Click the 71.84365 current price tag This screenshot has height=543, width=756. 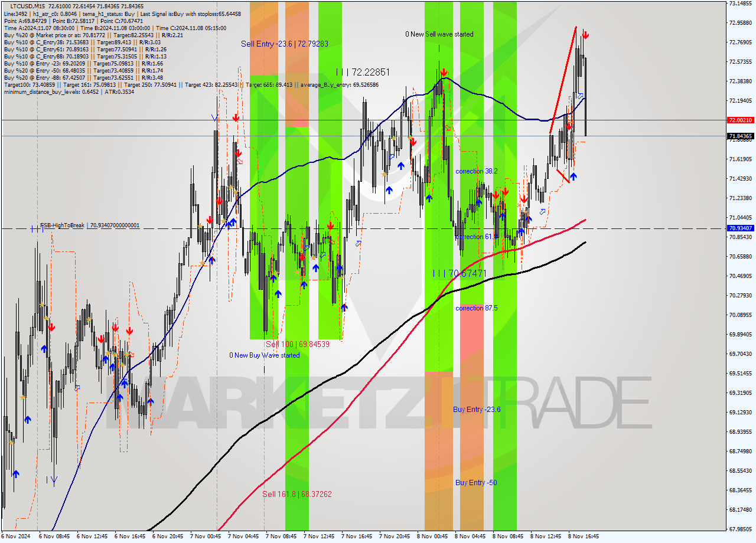click(x=741, y=136)
